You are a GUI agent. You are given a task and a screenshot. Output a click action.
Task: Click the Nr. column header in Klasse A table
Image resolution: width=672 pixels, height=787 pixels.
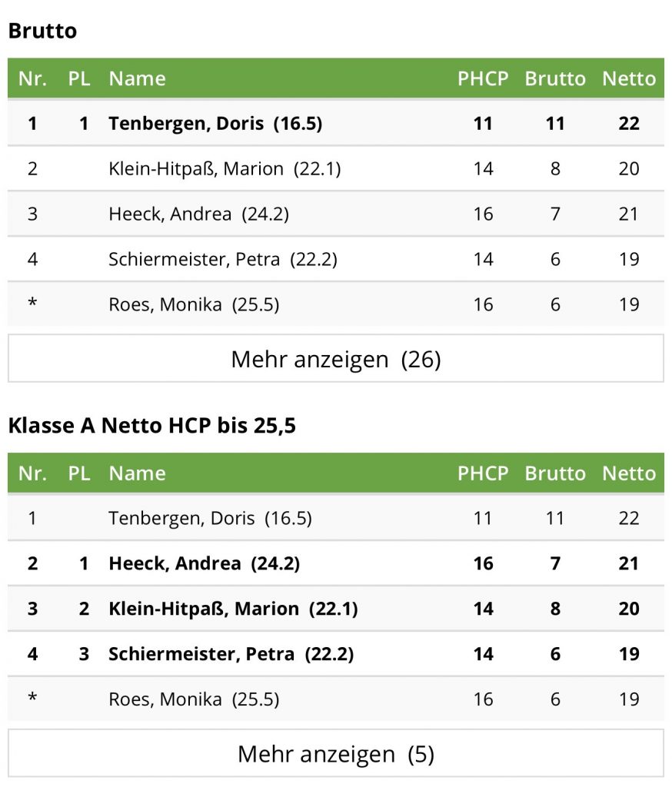(x=32, y=473)
